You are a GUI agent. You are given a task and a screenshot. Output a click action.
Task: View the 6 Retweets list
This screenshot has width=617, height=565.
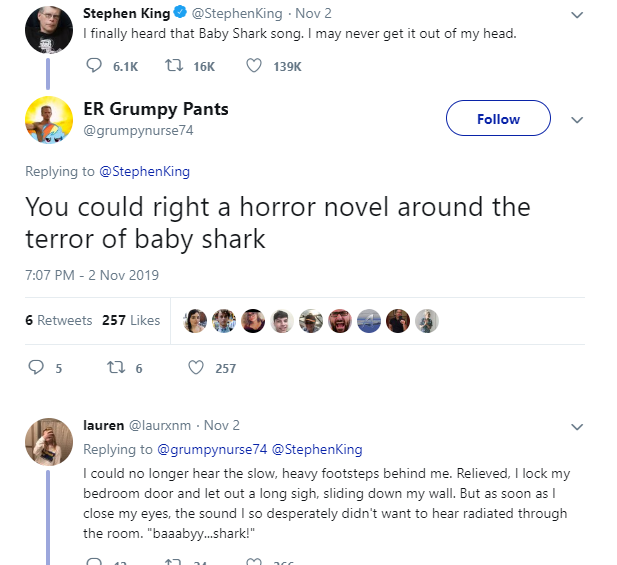coord(58,320)
